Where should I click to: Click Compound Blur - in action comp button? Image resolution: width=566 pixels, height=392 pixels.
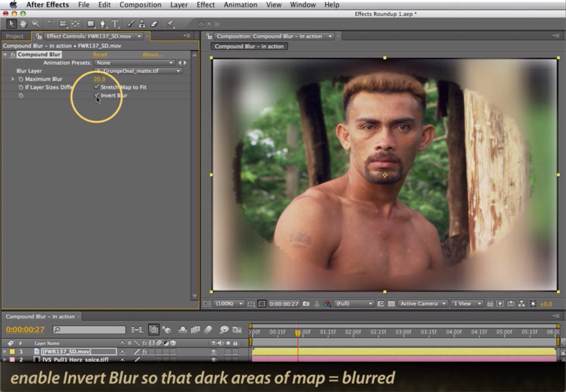pyautogui.click(x=249, y=46)
